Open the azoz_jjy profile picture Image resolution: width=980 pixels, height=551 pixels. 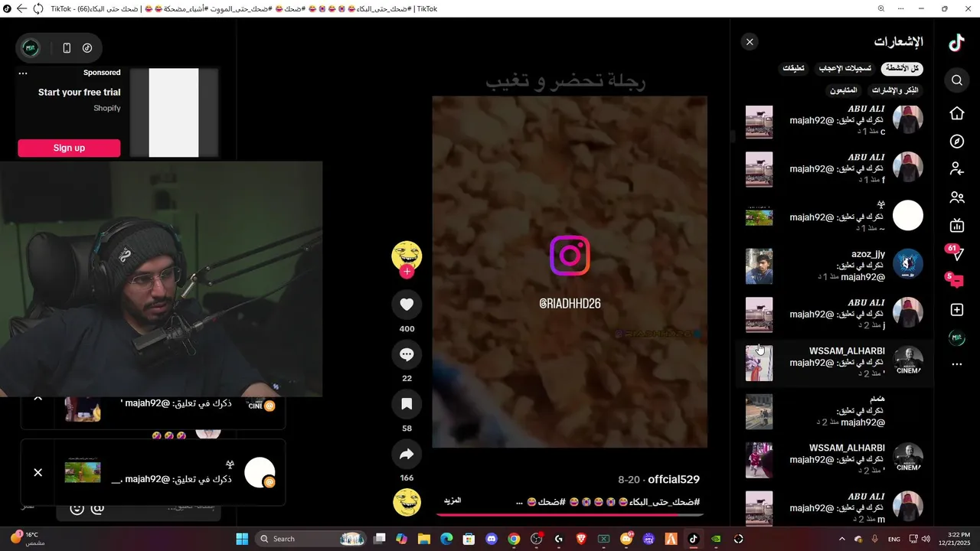click(908, 264)
